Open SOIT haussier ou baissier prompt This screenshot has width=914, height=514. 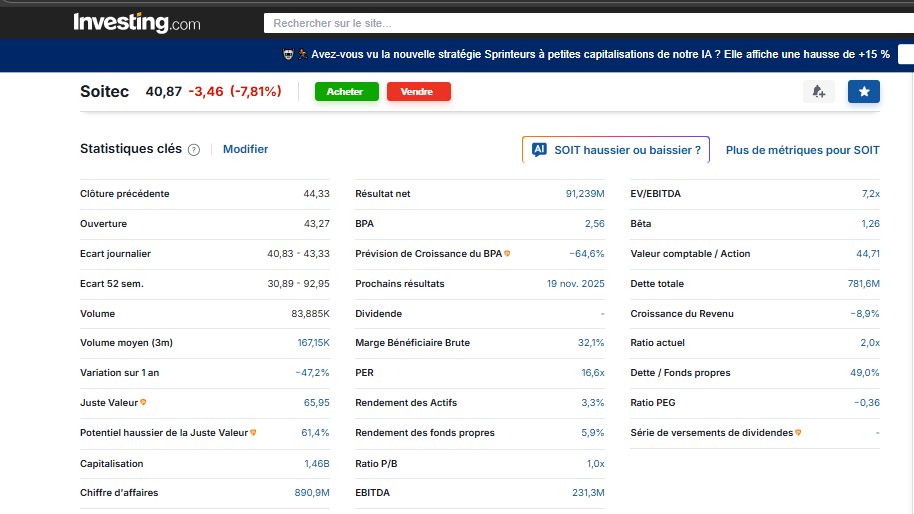616,150
